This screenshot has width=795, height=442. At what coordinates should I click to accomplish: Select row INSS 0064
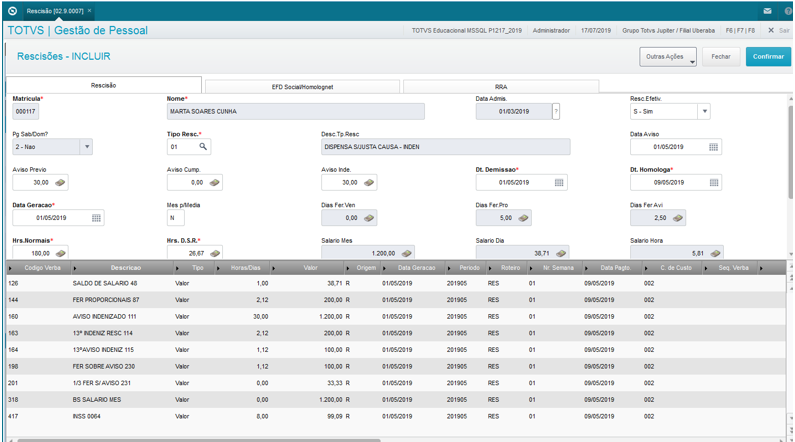click(x=395, y=417)
